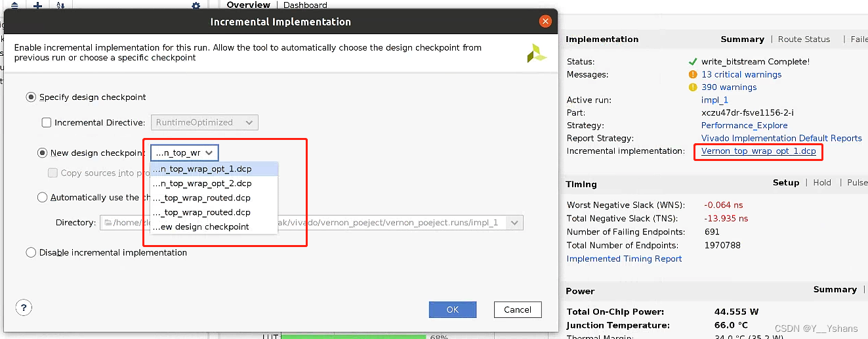This screenshot has width=868, height=339.
Task: Choose Automatically use the checkpoint option
Action: [x=43, y=197]
